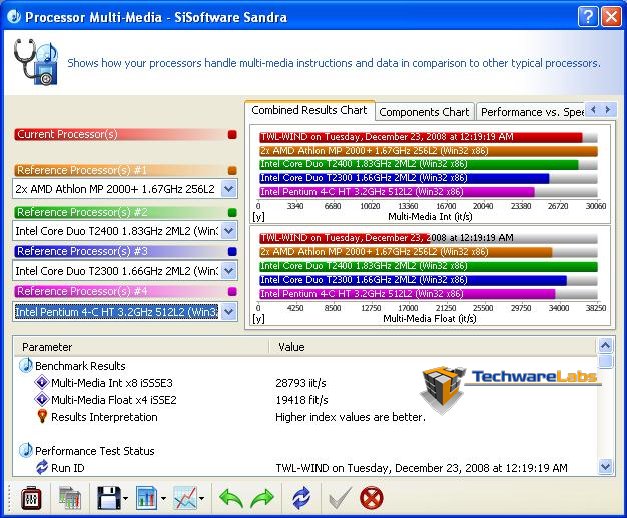Toggle the Reference Processor #3 blue square
This screenshot has height=518, width=627.
232,252
